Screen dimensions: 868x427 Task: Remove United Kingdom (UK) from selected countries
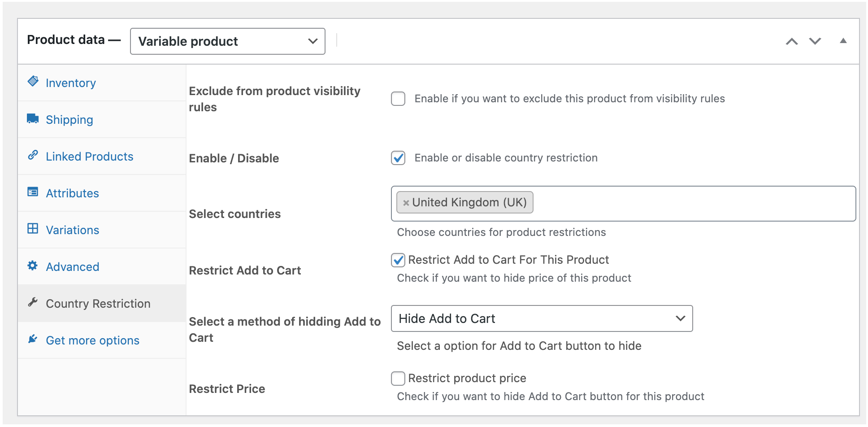406,203
